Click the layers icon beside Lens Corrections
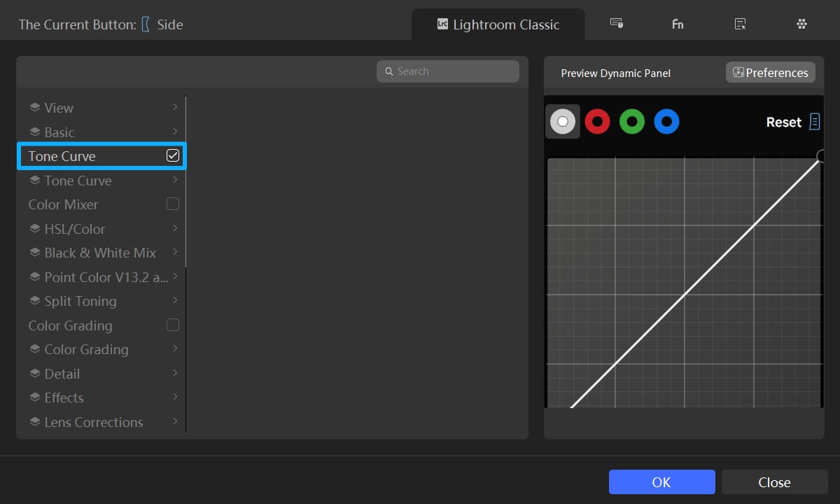This screenshot has width=840, height=504. (x=34, y=421)
